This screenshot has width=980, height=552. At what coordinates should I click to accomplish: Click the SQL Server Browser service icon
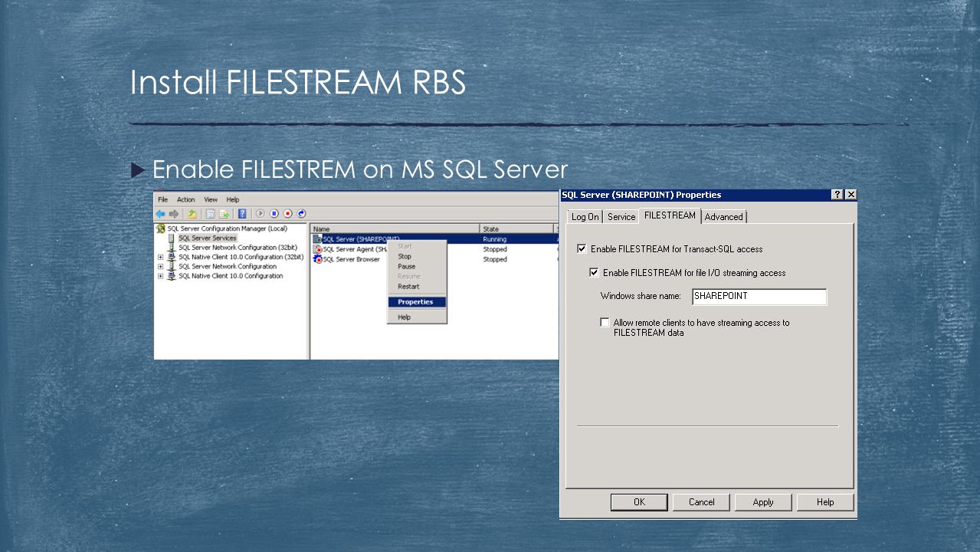coord(318,259)
